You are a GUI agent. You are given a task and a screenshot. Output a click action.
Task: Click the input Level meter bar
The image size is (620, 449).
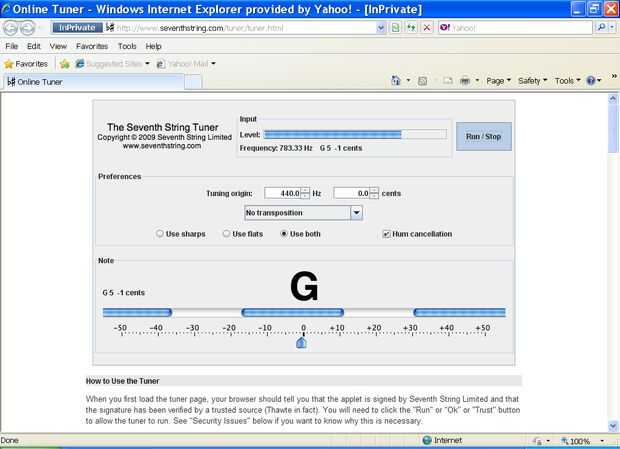click(x=355, y=134)
